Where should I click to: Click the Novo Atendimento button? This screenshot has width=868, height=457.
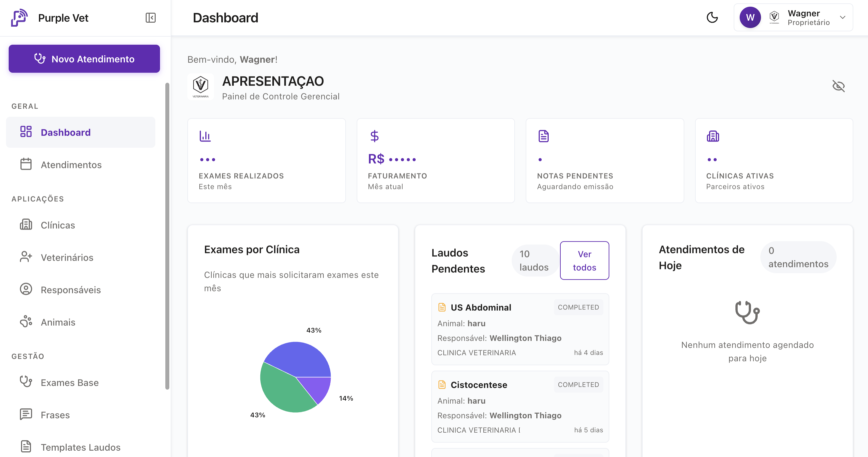pos(84,59)
